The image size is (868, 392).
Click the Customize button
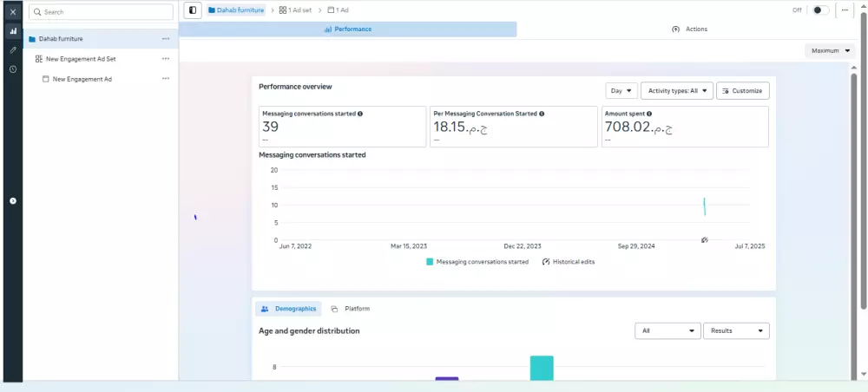tap(742, 91)
